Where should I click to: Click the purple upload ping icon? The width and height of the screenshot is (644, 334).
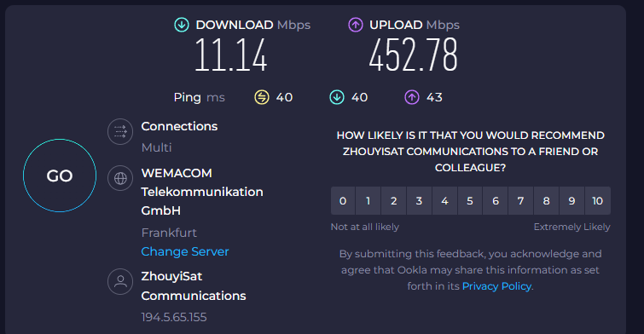point(412,97)
